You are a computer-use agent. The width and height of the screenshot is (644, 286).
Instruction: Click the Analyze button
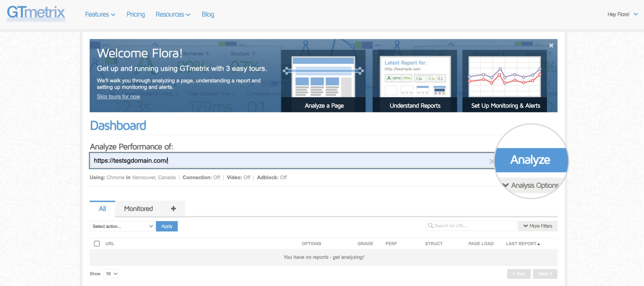click(x=531, y=160)
